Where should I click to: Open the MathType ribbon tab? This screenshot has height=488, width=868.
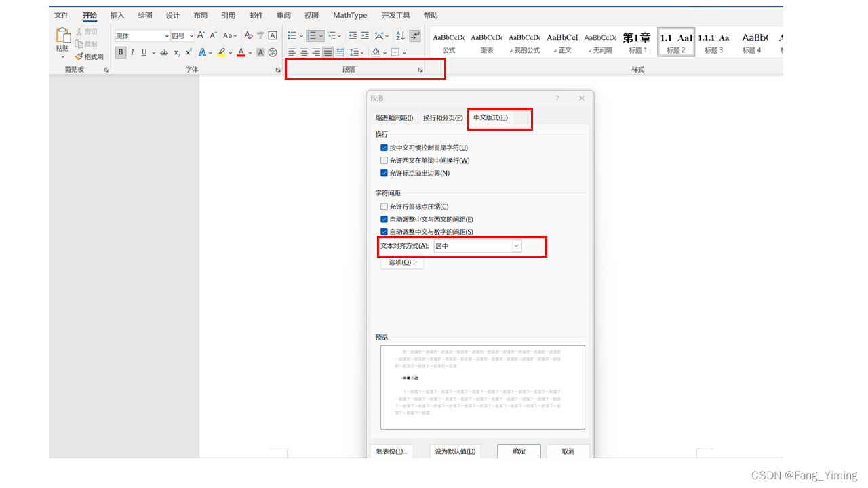(350, 16)
